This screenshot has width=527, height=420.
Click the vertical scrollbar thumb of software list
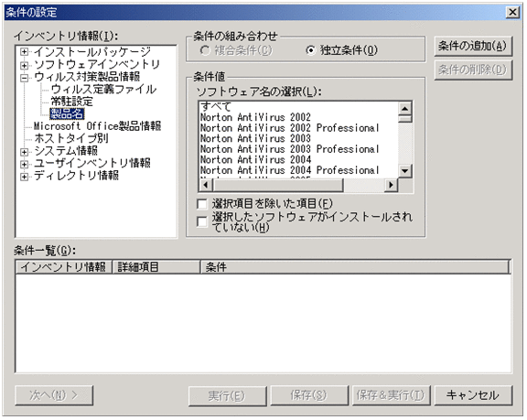405,119
